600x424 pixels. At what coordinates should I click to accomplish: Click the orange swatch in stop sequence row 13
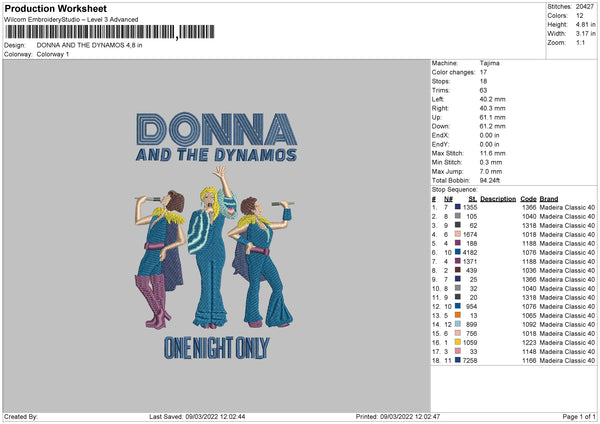click(458, 315)
